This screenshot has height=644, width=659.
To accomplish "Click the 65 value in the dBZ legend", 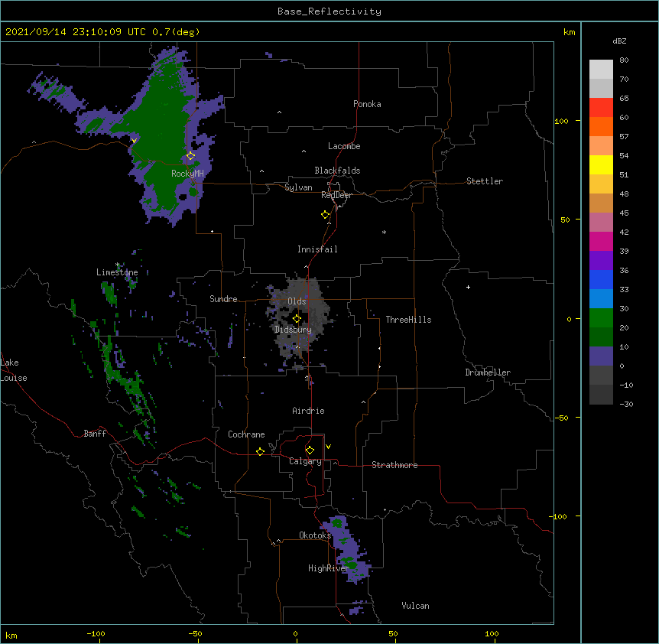I will point(624,98).
